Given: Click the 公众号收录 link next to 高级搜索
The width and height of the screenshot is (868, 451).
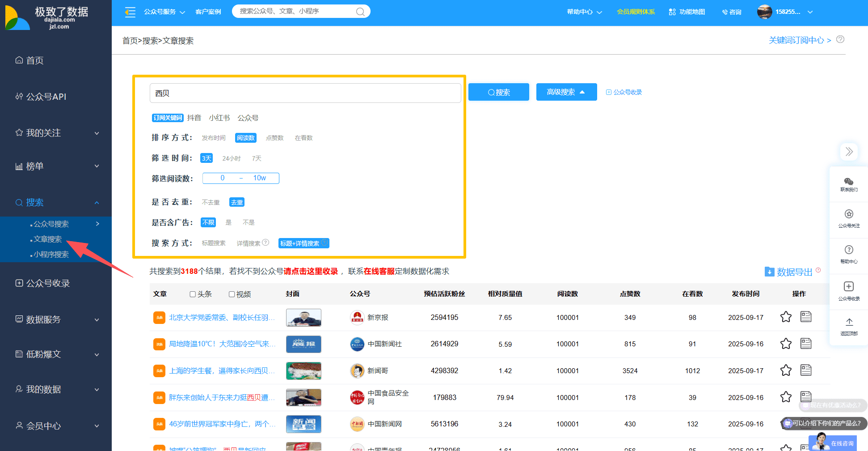Looking at the screenshot, I should coord(624,92).
